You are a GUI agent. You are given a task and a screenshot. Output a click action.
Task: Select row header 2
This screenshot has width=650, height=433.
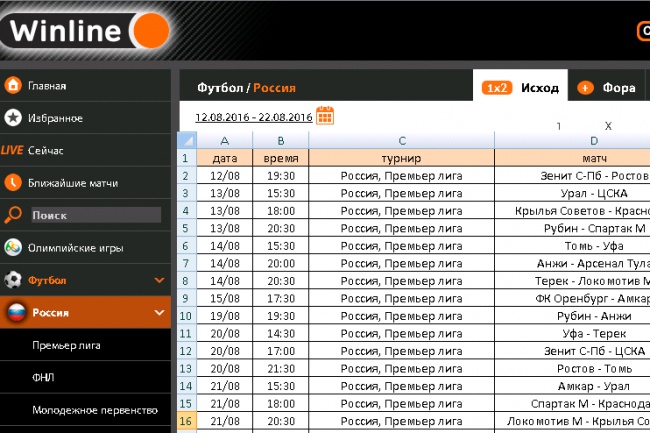coord(187,176)
